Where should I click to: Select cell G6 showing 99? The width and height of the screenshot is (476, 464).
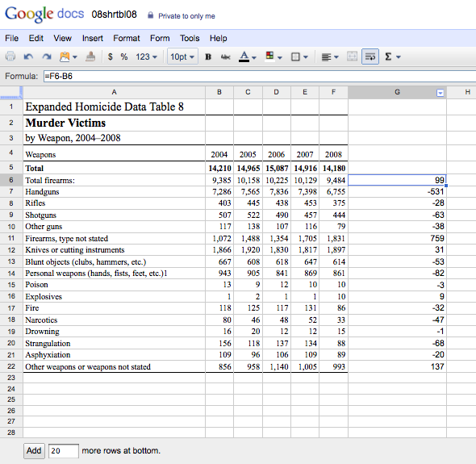point(397,180)
